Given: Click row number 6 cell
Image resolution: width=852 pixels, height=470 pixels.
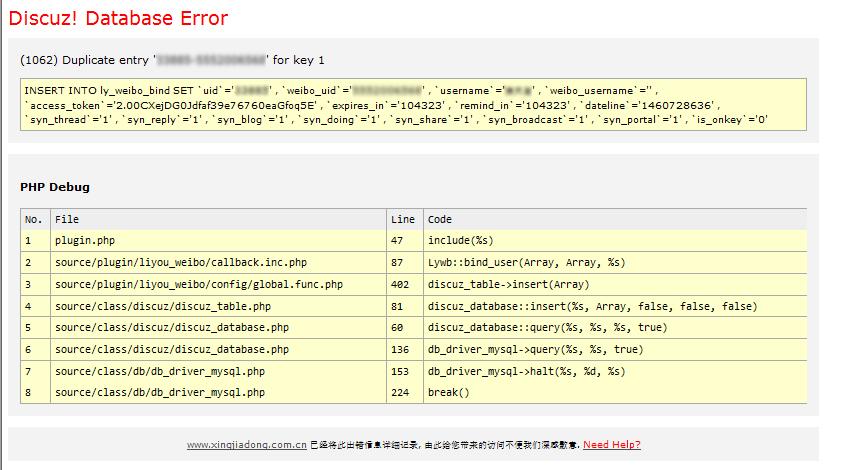Looking at the screenshot, I should coord(35,349).
